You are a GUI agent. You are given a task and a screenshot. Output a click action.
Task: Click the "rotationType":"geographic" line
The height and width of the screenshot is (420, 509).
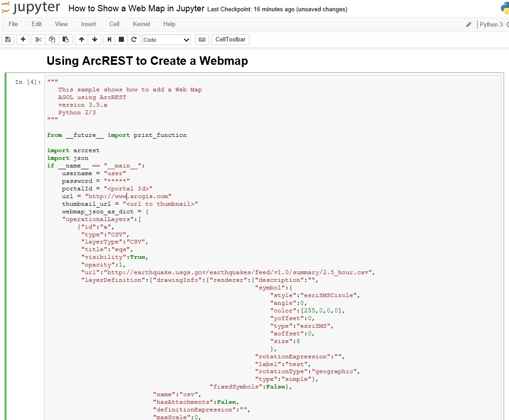pyautogui.click(x=307, y=371)
